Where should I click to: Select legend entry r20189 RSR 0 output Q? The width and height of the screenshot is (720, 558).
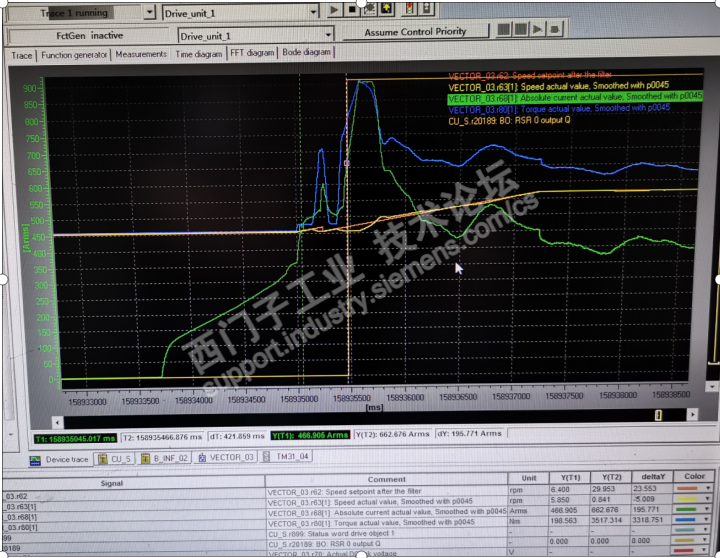[x=509, y=120]
